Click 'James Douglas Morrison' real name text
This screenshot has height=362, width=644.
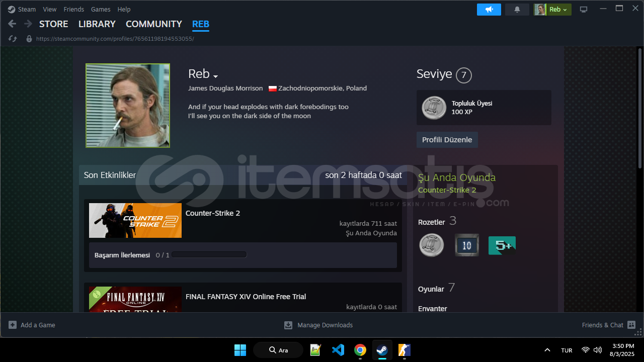coord(225,88)
